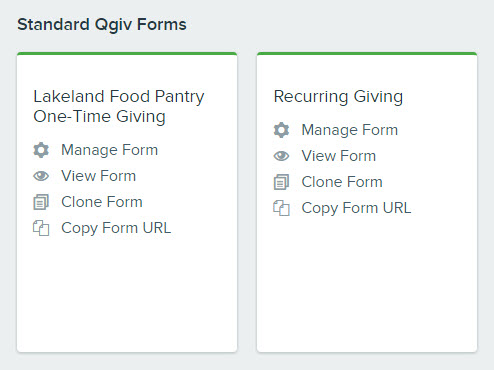
Task: Click the Recurring Giving card title
Action: click(338, 97)
